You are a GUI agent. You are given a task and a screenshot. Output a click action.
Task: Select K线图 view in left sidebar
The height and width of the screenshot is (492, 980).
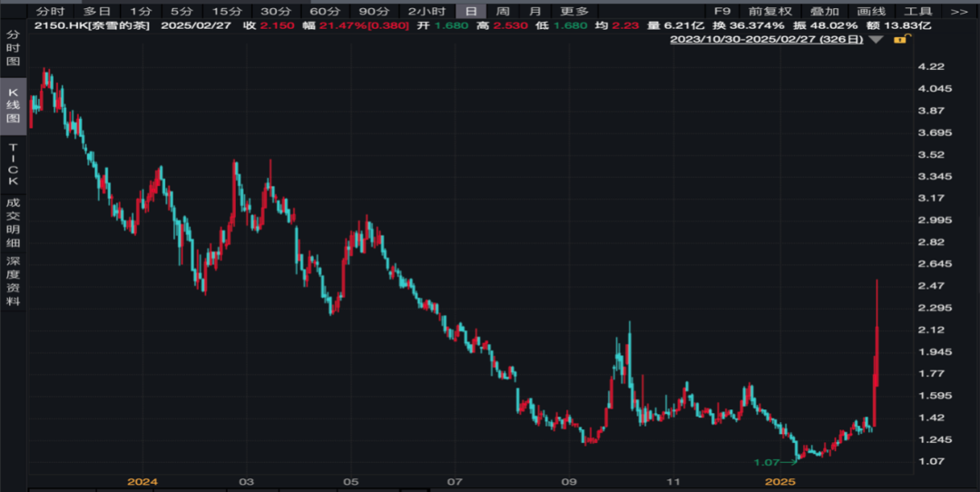13,105
